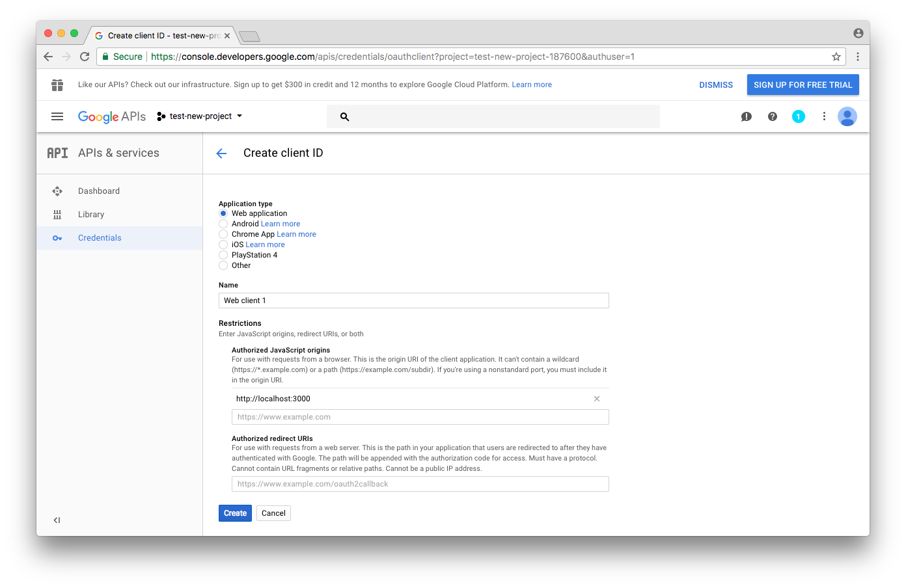Go back using blue arrow beside Create client ID
The width and height of the screenshot is (906, 588).
tap(222, 154)
